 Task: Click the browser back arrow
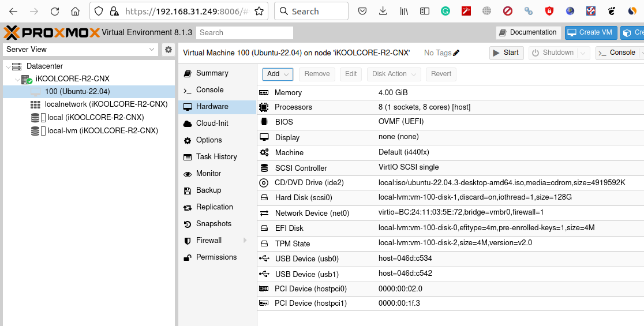pos(13,12)
